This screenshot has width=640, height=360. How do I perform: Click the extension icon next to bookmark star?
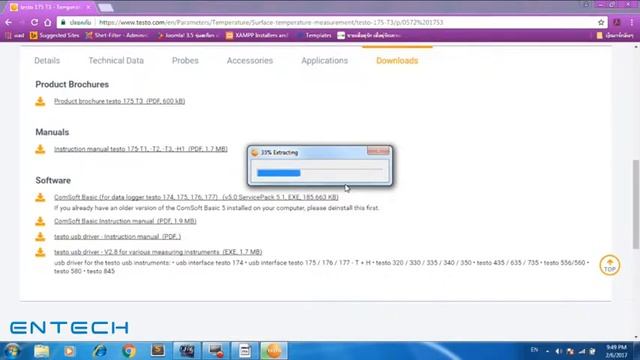[617, 22]
